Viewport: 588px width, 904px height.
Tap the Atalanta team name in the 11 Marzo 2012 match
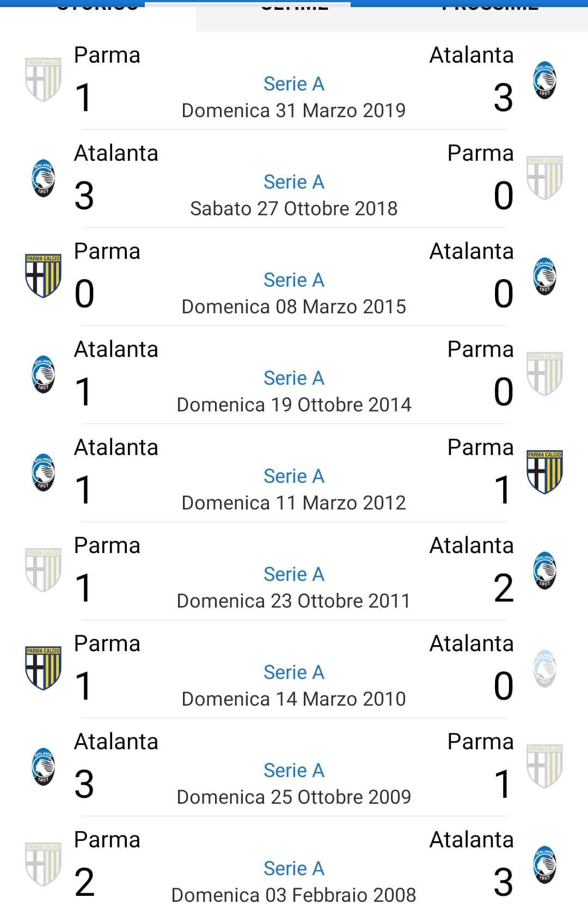click(116, 447)
